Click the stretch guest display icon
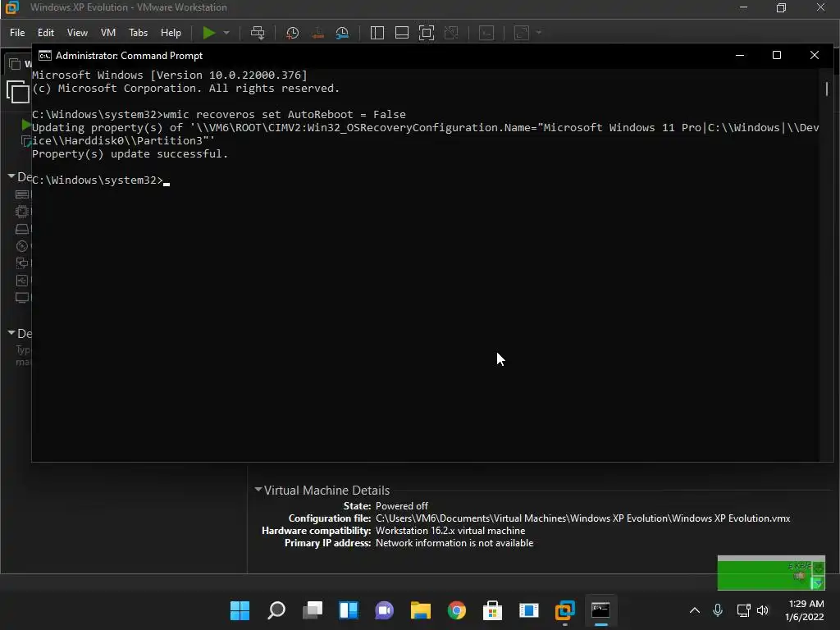This screenshot has height=630, width=840. pos(522,33)
